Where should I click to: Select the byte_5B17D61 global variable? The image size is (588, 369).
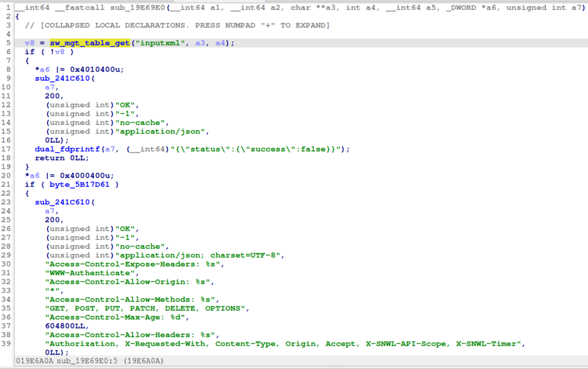pyautogui.click(x=80, y=184)
